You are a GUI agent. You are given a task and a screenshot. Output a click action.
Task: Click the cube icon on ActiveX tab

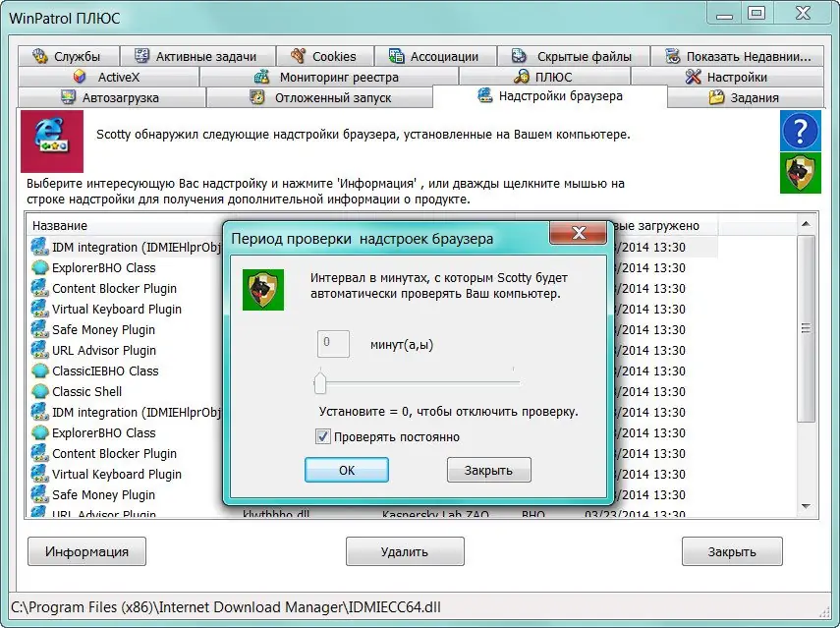point(80,77)
